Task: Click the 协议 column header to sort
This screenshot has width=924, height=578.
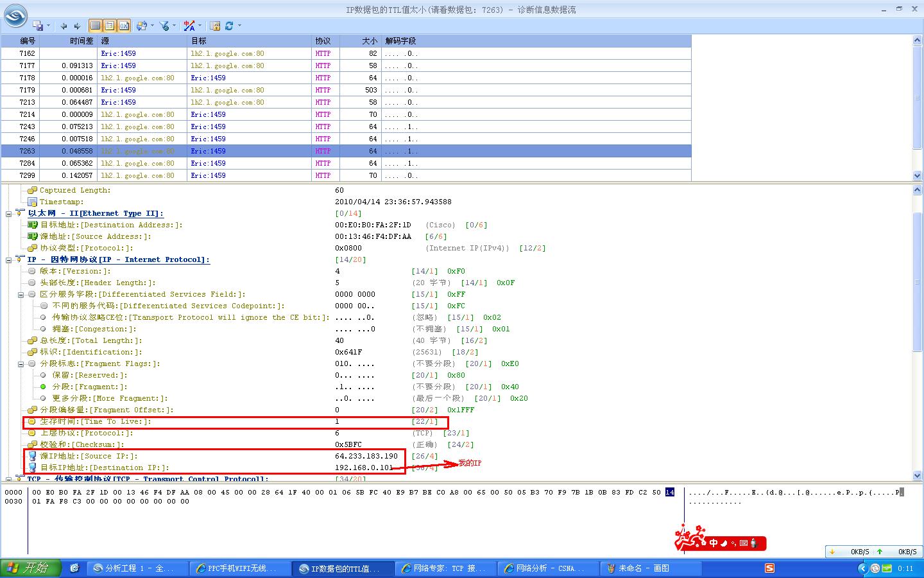Action: click(x=323, y=40)
